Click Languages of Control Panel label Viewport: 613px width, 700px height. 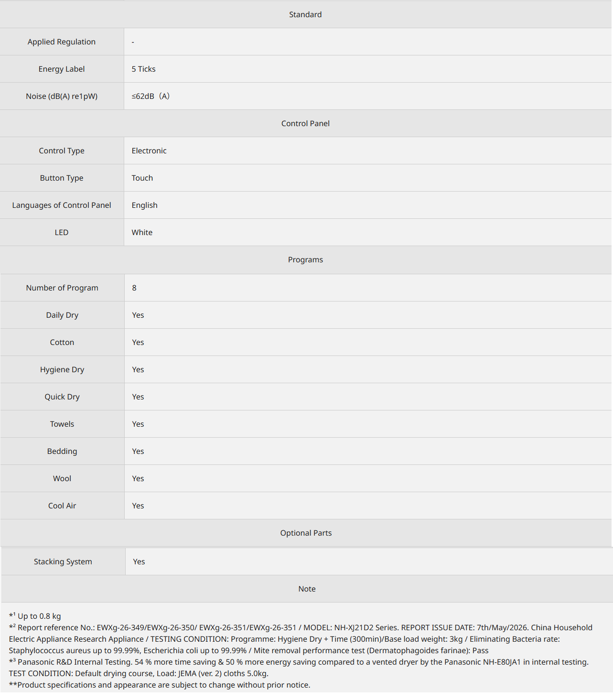62,205
